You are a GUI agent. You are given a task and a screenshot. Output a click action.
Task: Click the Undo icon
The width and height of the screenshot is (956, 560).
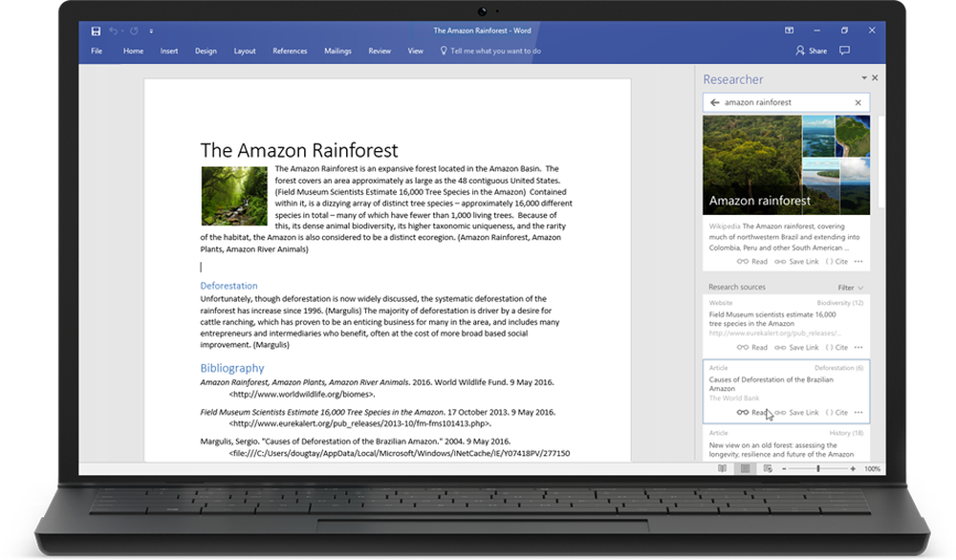[x=112, y=30]
